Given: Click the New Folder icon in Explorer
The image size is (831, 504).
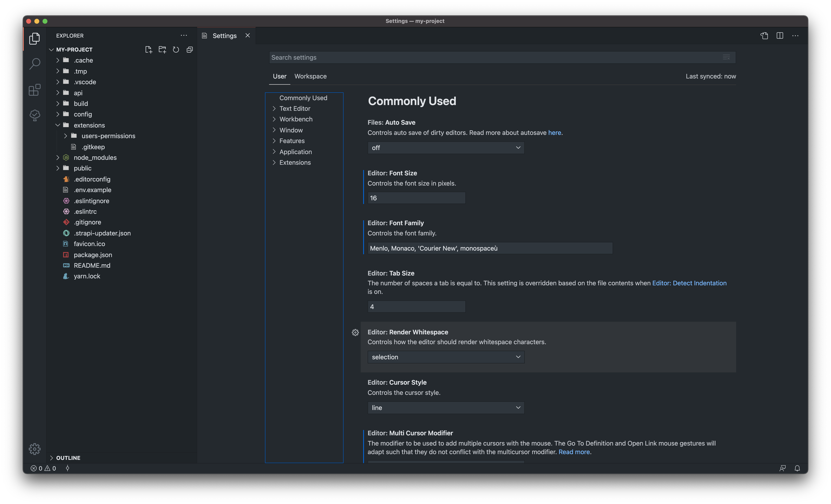Looking at the screenshot, I should click(162, 49).
